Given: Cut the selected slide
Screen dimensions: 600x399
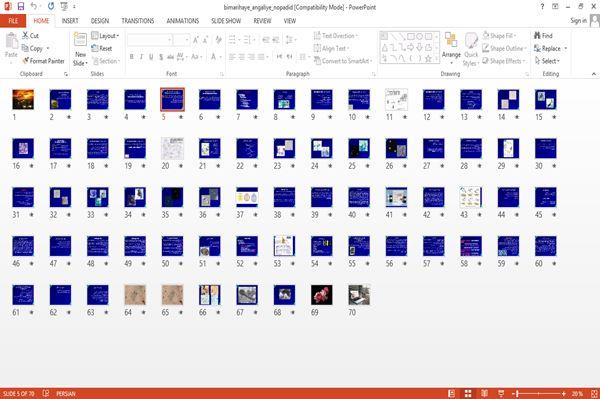Looking at the screenshot, I should point(30,36).
